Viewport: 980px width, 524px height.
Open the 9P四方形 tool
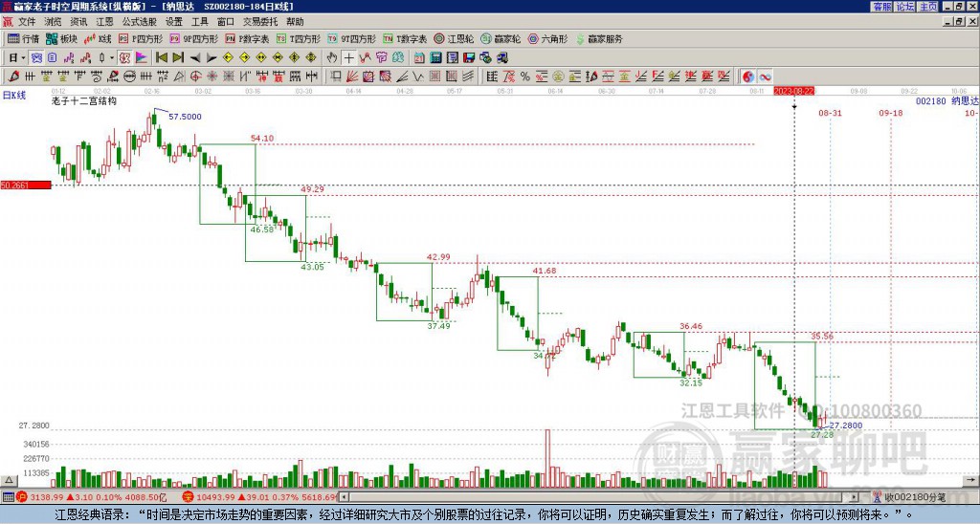(194, 38)
